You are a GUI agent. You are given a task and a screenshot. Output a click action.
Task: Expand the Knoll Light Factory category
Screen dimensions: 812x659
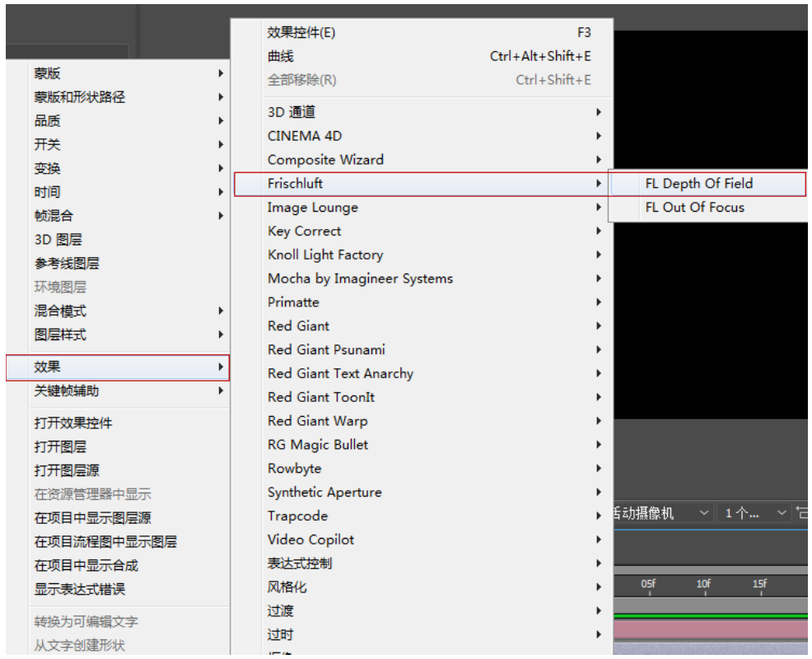click(x=422, y=255)
